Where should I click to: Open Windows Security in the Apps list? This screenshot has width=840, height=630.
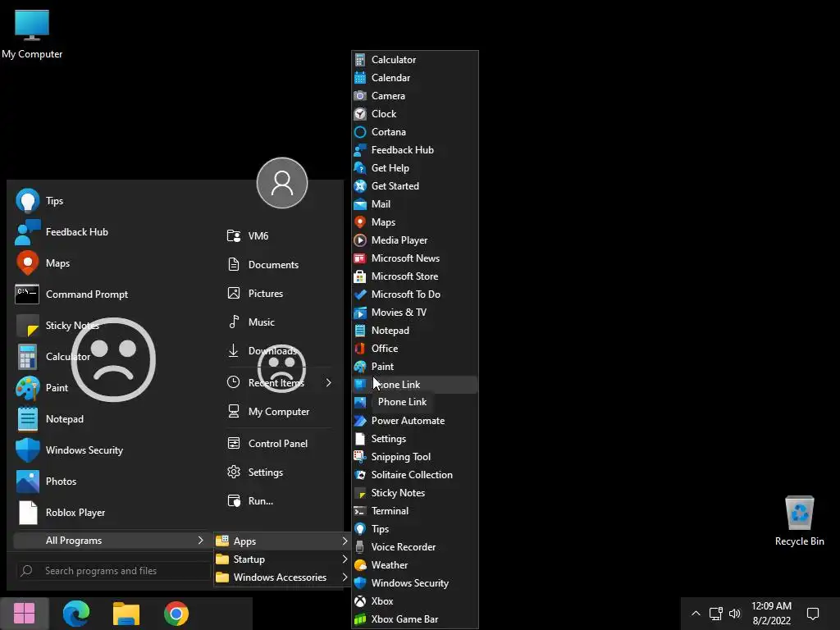click(x=415, y=583)
